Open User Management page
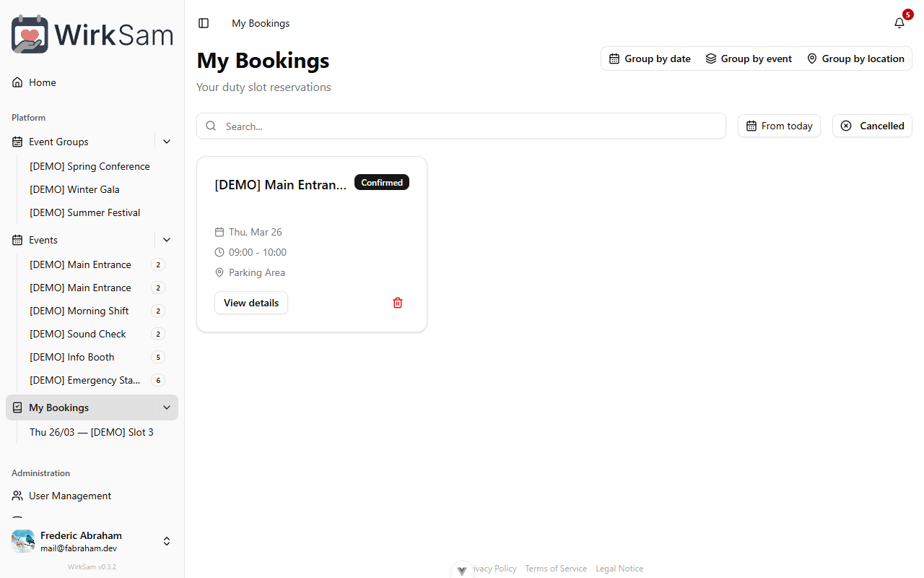The image size is (924, 578). point(92,496)
